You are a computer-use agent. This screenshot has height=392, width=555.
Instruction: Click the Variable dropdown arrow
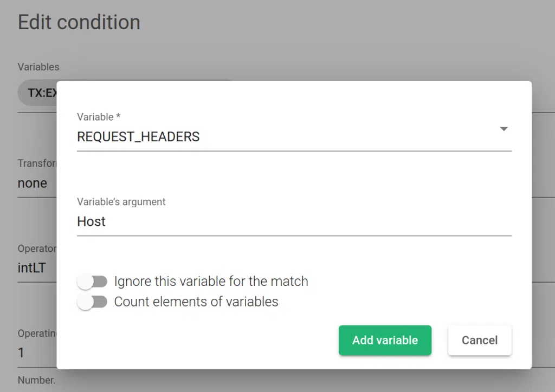504,129
